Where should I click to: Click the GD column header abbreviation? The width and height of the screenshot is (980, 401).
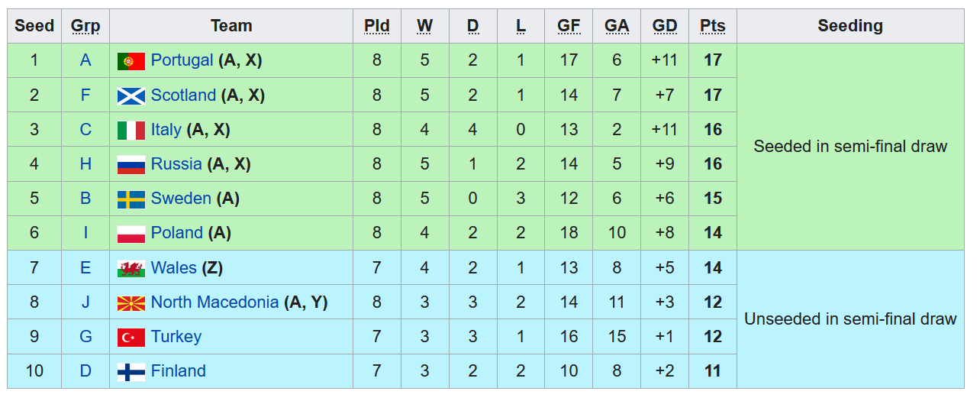click(x=665, y=26)
